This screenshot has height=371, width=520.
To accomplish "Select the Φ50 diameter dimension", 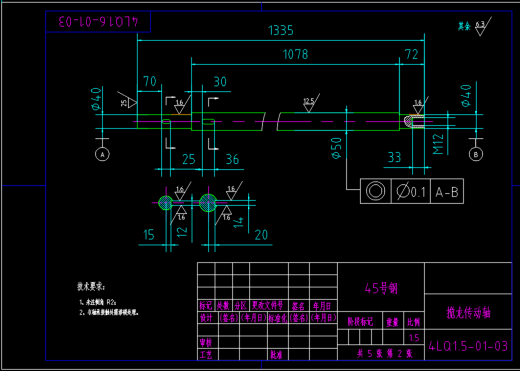I will pyautogui.click(x=336, y=148).
